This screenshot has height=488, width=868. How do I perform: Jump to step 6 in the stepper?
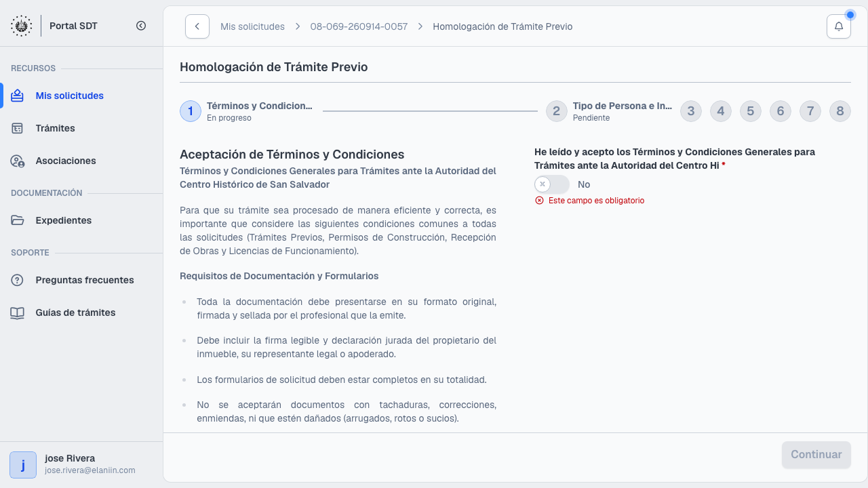click(x=781, y=111)
